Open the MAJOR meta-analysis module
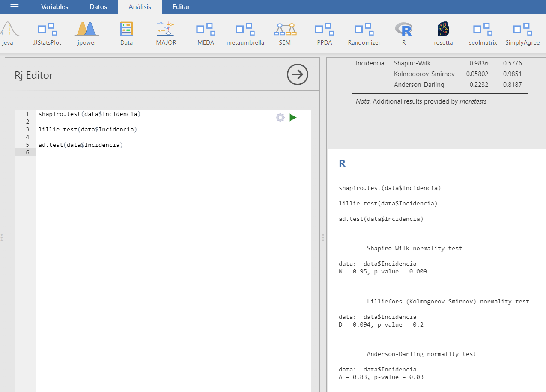 [166, 33]
